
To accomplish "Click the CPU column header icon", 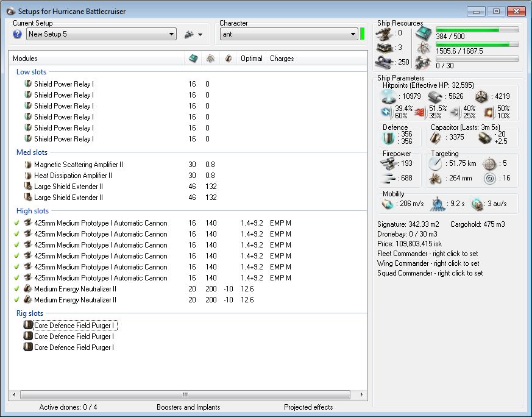I will pos(193,59).
